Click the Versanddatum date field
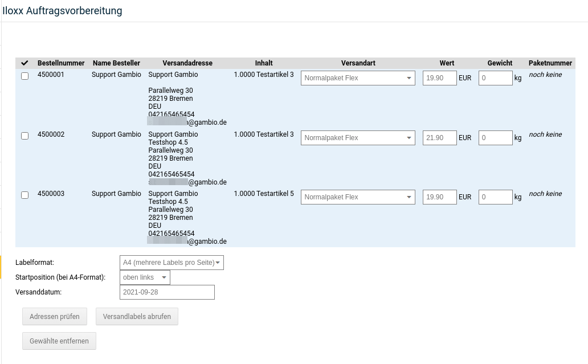The image size is (588, 364). [x=167, y=292]
